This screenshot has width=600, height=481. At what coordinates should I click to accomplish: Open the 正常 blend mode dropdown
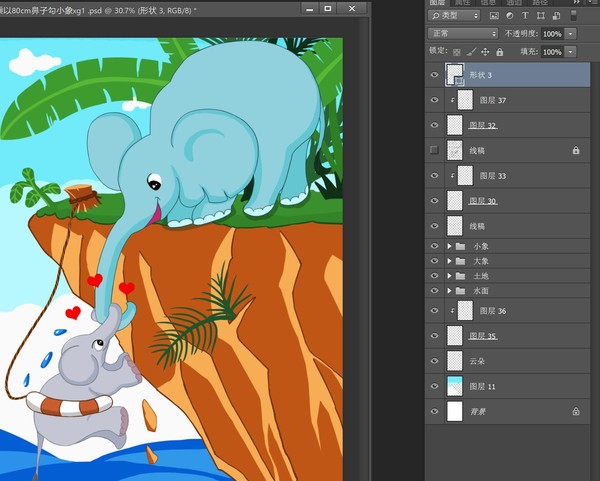[x=463, y=34]
